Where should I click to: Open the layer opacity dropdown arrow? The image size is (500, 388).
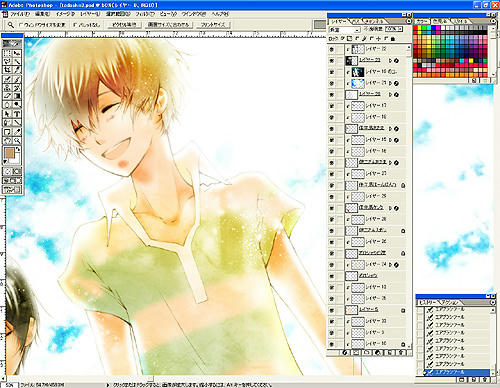point(400,29)
